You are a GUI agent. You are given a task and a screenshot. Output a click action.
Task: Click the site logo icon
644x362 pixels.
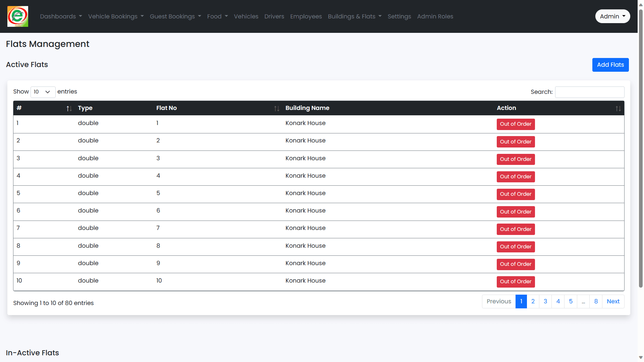tap(18, 16)
